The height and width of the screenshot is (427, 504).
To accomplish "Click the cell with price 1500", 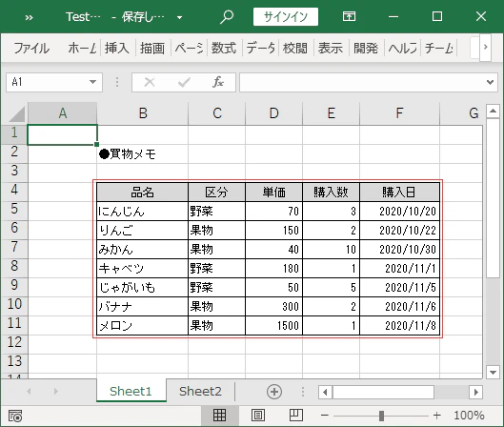I will click(273, 325).
